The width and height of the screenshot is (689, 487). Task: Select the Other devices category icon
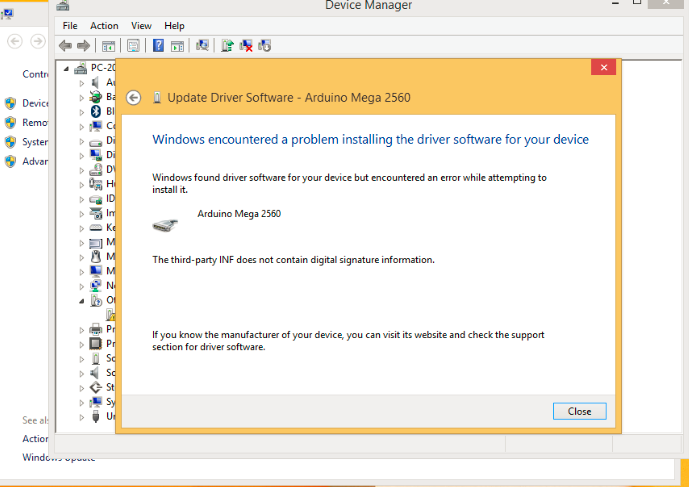[x=96, y=300]
